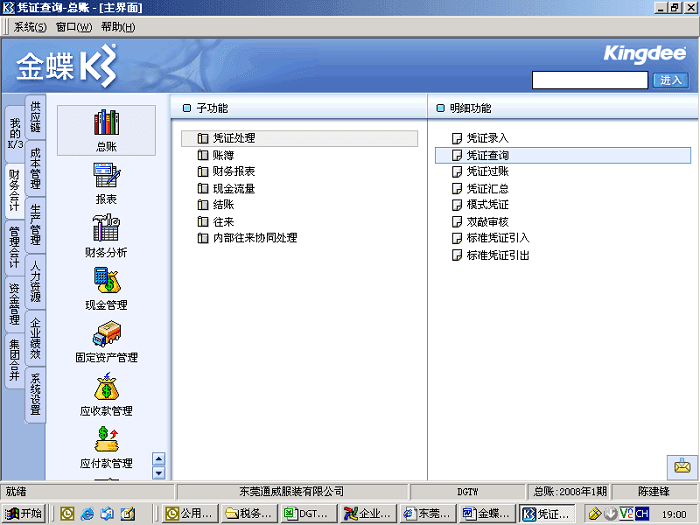Viewport: 700px width, 525px height.
Task: Switch to the 我的K/3 vertical tab
Action: pyautogui.click(x=15, y=134)
